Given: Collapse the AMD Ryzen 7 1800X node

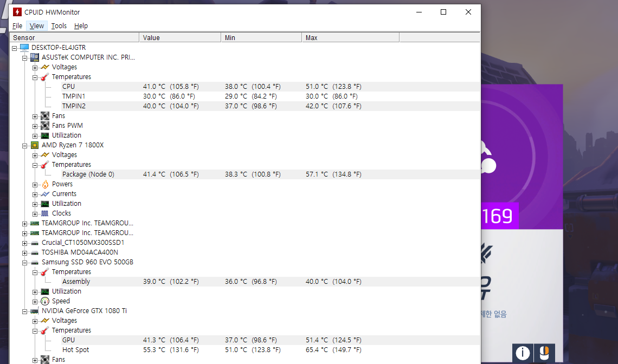Looking at the screenshot, I should tap(25, 146).
